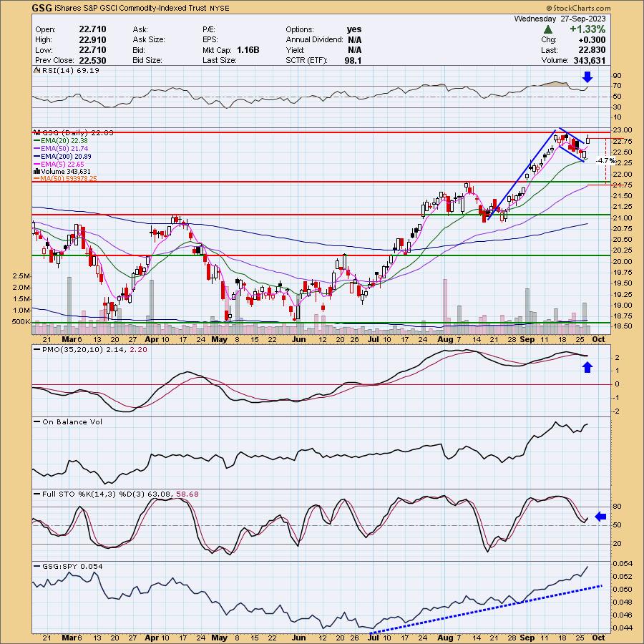Click the -4.7% stop-loss annotation label
The image size is (644, 644).
click(x=606, y=160)
